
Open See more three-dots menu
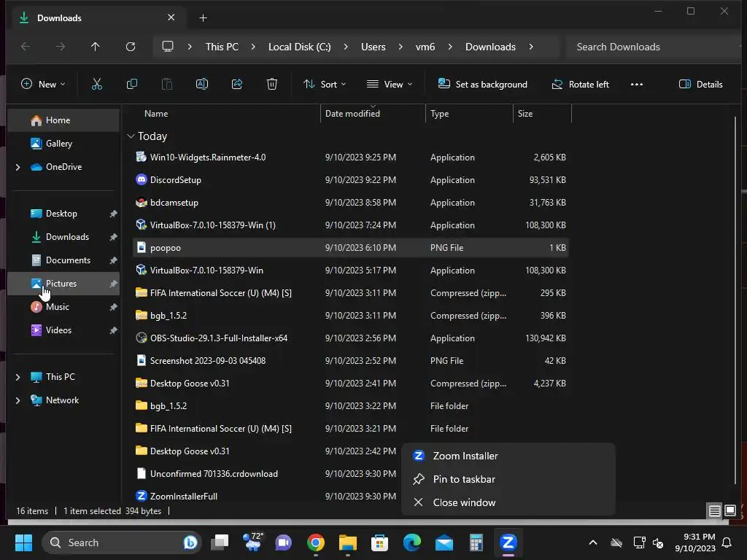point(636,85)
